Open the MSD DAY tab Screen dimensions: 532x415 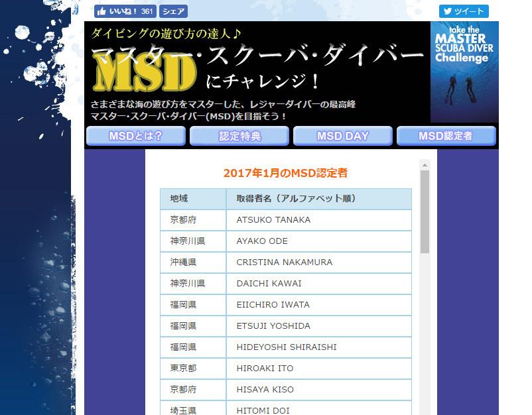click(343, 136)
